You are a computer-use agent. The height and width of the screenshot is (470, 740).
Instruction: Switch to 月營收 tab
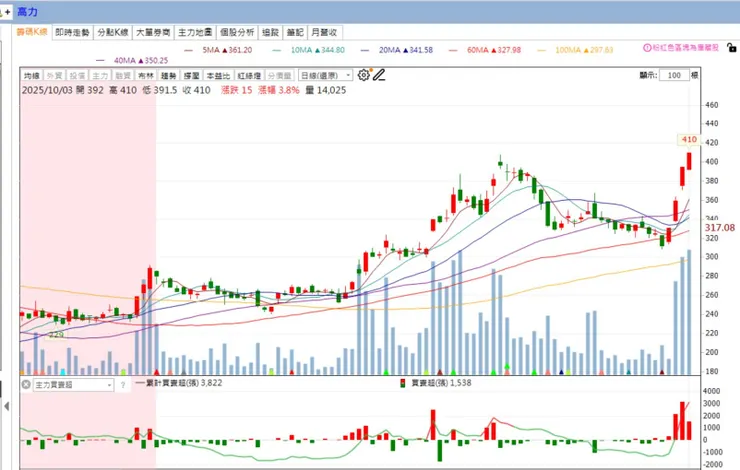click(x=324, y=32)
